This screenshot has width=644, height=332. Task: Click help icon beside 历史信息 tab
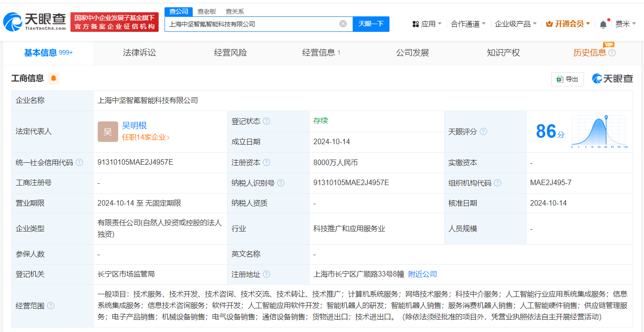[x=612, y=53]
